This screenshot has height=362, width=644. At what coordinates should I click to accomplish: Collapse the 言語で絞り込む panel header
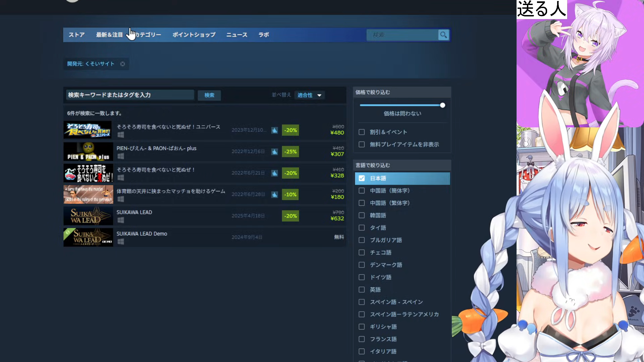pyautogui.click(x=402, y=165)
